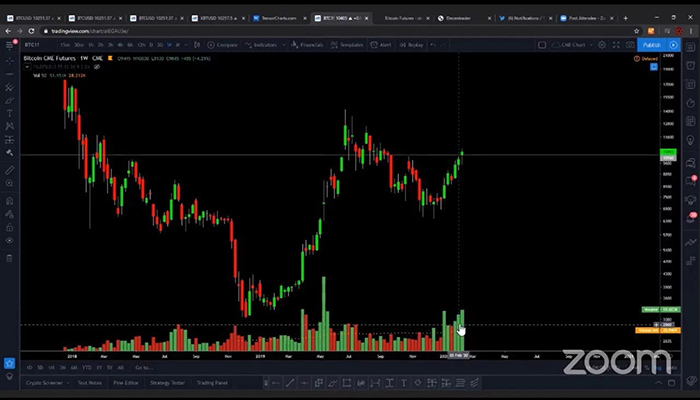Create an Alert
The height and width of the screenshot is (400, 700).
[x=381, y=45]
